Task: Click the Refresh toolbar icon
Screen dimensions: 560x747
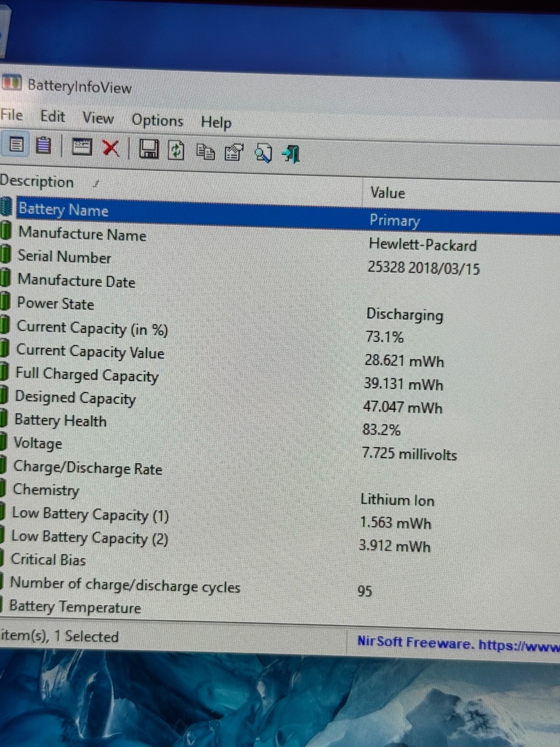Action: click(x=176, y=150)
